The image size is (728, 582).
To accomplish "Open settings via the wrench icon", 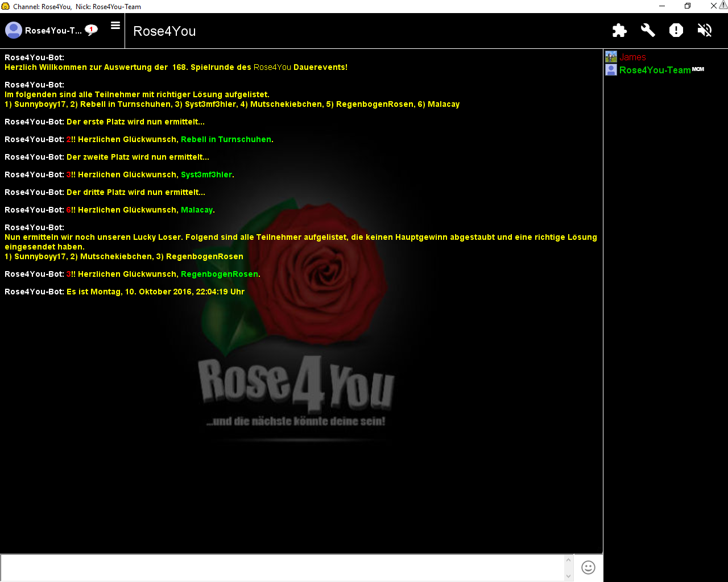I will pos(648,31).
